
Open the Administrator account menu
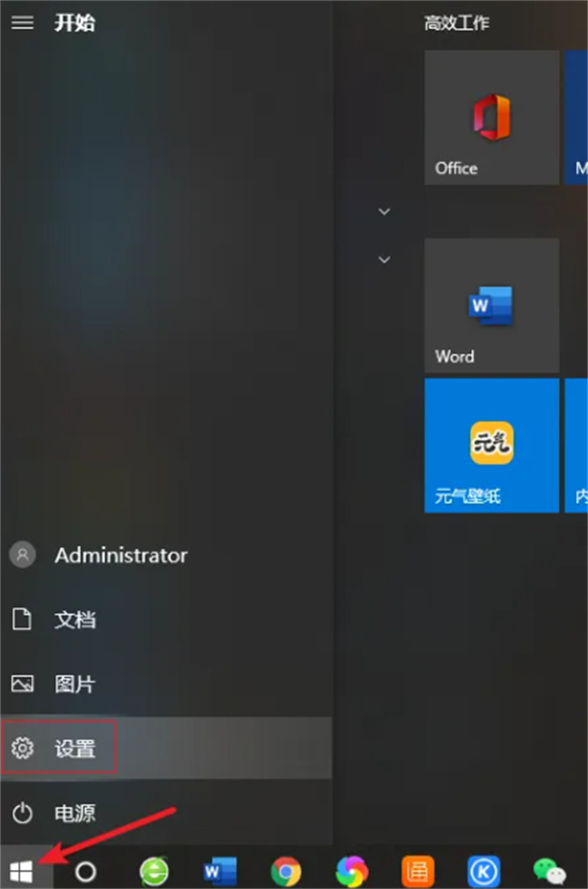coord(166,555)
